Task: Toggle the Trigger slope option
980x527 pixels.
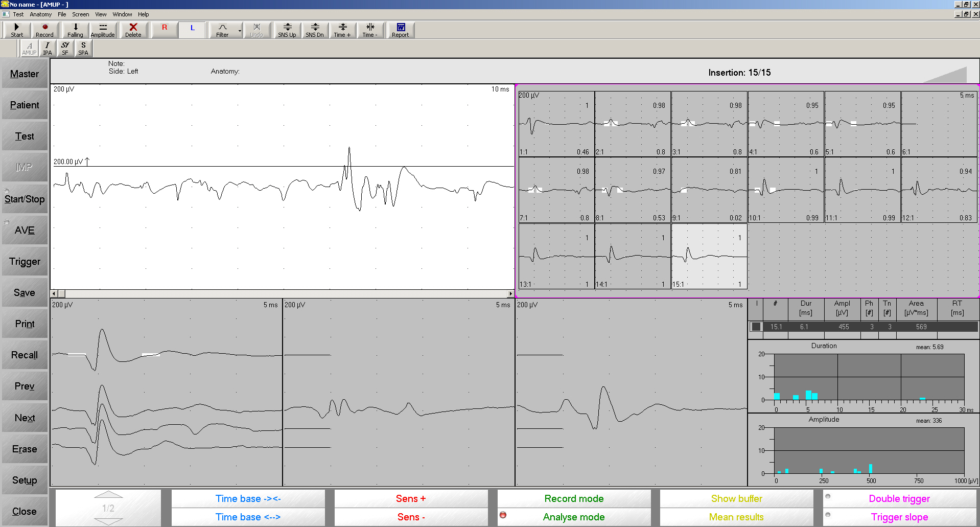Action: [x=899, y=517]
